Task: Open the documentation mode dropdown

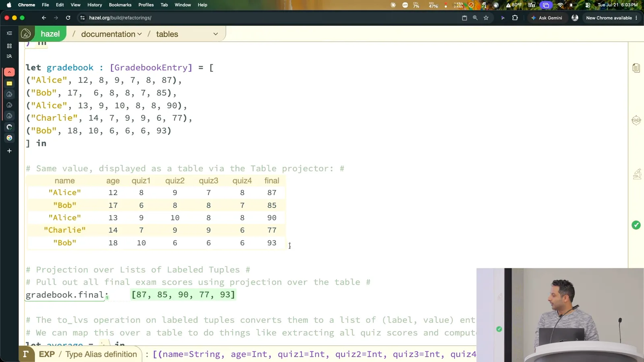Action: 111,34
